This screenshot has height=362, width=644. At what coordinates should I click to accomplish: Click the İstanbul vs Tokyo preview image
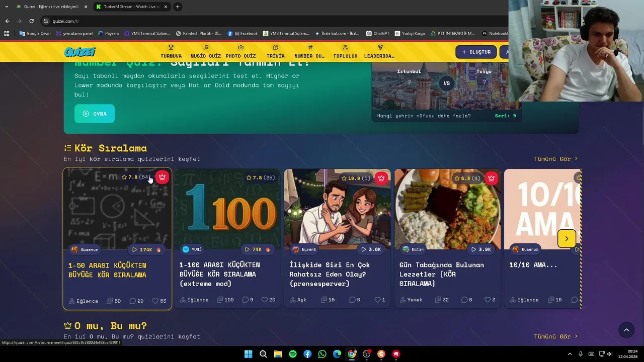(x=446, y=85)
